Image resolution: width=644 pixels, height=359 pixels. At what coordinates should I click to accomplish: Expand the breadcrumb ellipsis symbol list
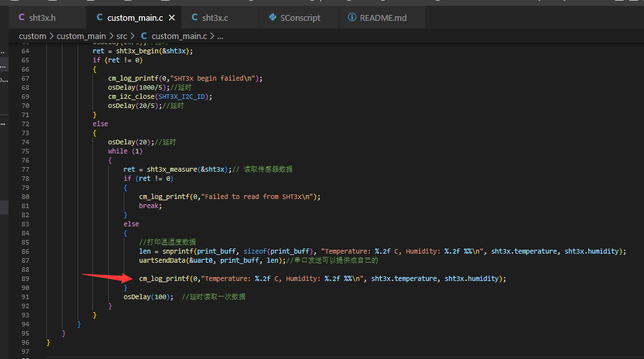(x=220, y=36)
